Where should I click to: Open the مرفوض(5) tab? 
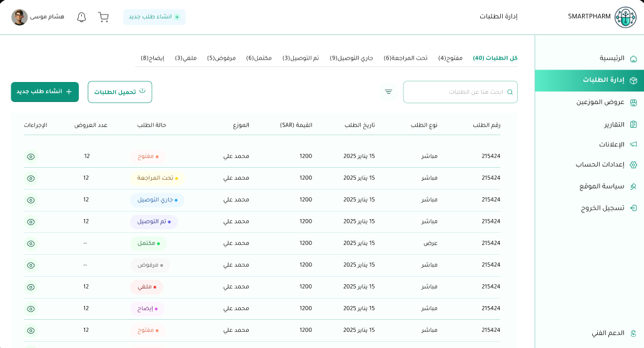[x=221, y=58]
